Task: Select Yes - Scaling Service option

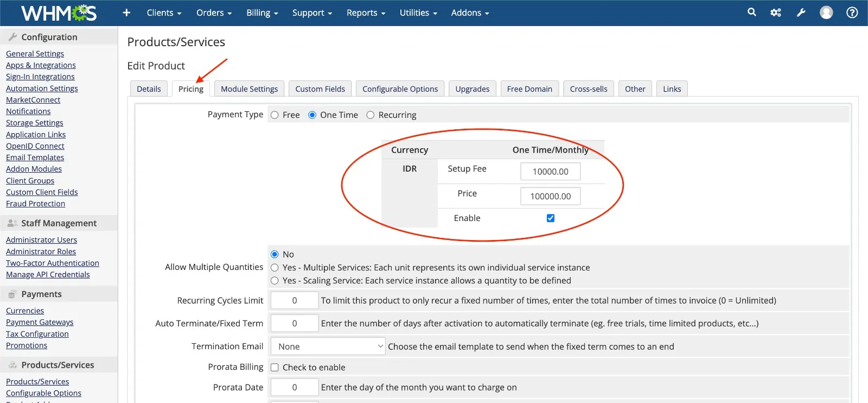Action: (275, 281)
